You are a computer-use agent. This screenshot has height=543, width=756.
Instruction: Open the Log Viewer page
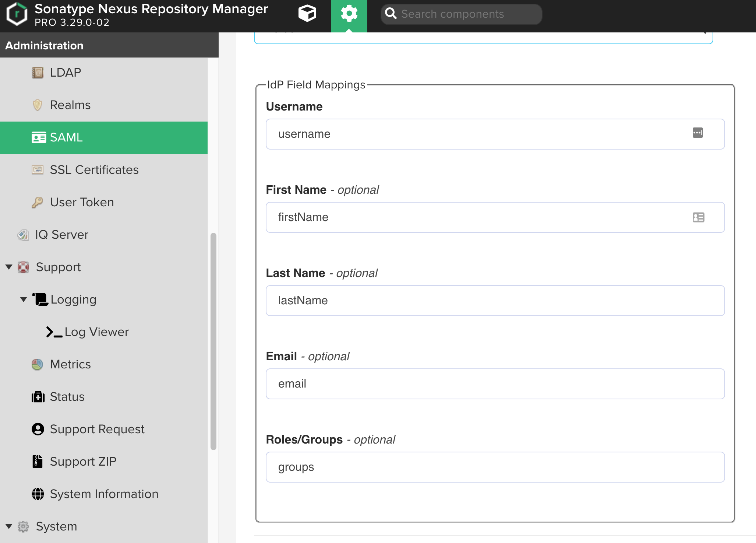96,332
